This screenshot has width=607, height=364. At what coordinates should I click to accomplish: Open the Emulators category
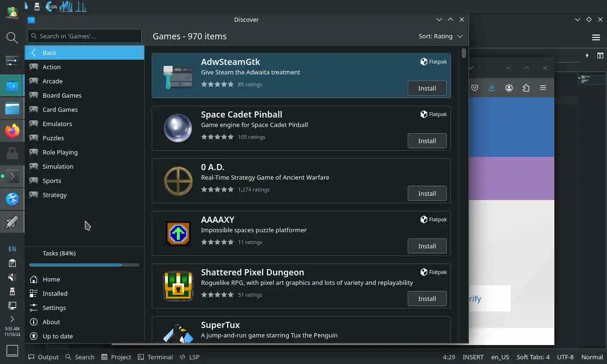(84, 124)
